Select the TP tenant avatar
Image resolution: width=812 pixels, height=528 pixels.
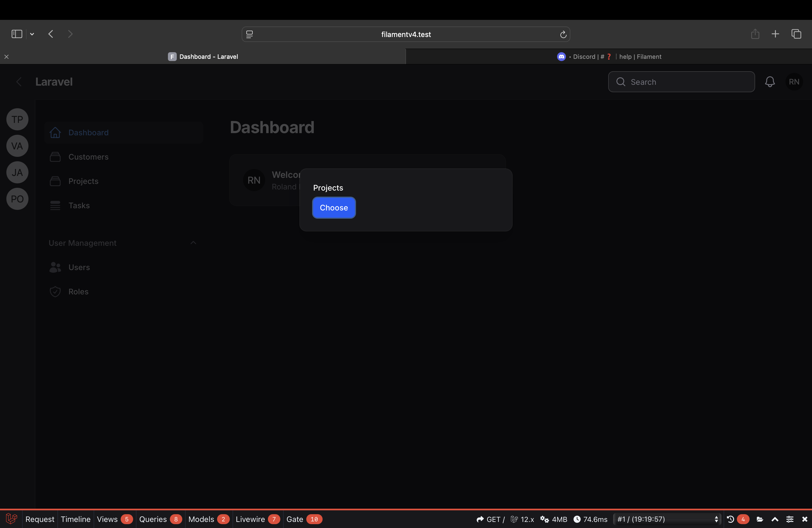pos(17,119)
